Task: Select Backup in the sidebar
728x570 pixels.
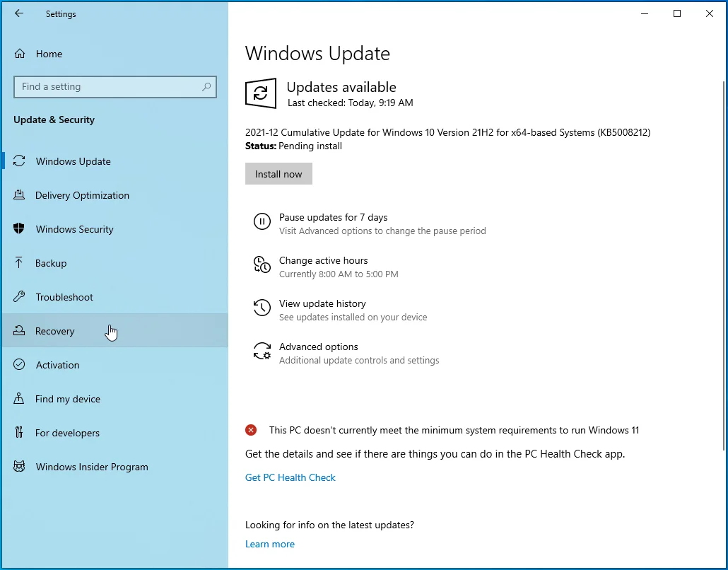Action: coord(115,263)
